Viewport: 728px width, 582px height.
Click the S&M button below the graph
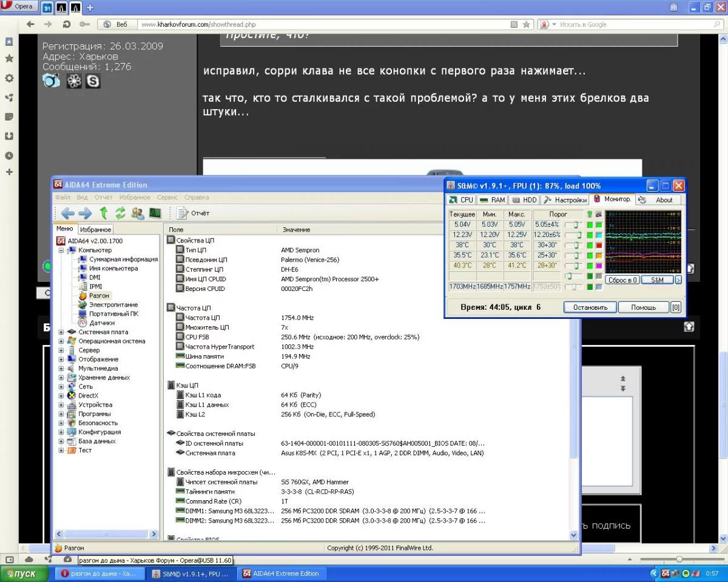click(x=657, y=280)
